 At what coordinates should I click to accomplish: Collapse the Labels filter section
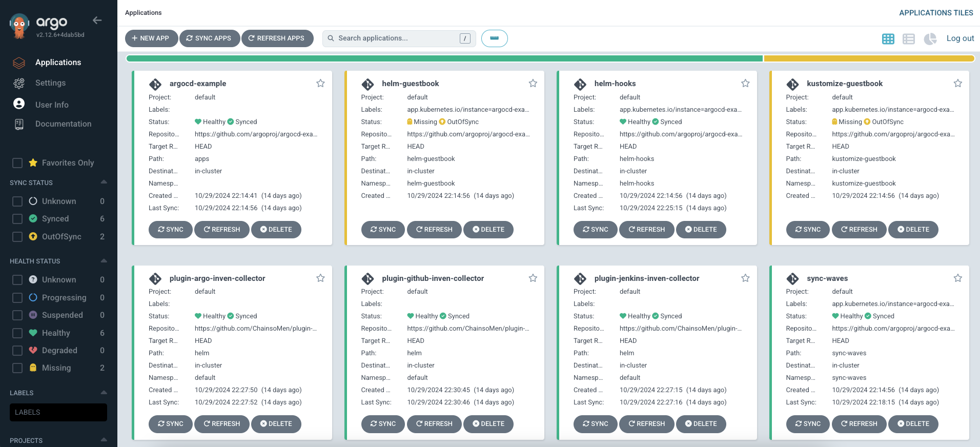[x=104, y=392]
